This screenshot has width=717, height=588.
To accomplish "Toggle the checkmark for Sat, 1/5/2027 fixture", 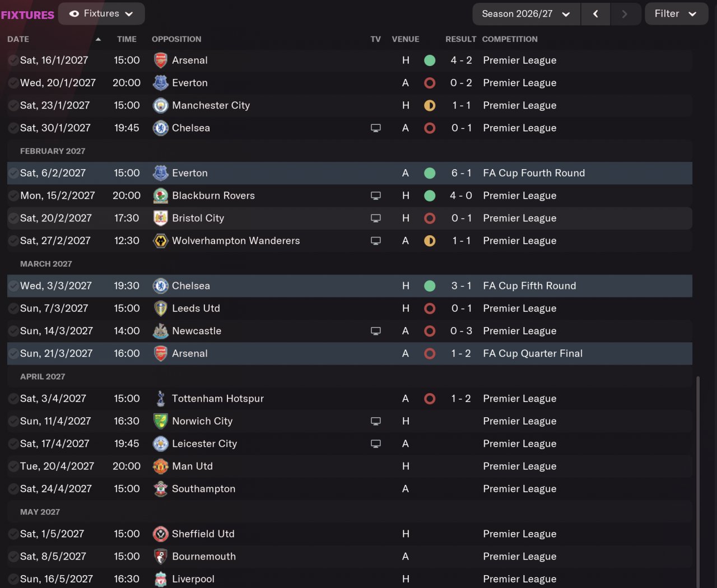I will (x=13, y=534).
